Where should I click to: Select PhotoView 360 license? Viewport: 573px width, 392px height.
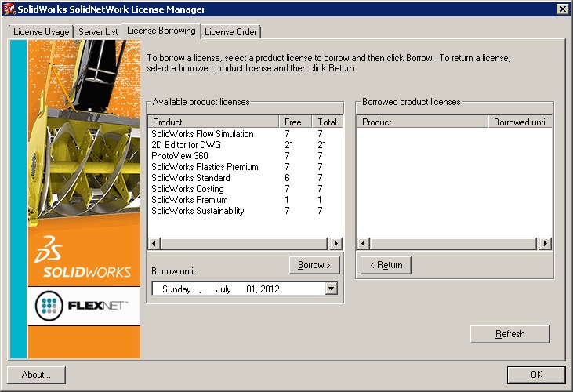180,156
